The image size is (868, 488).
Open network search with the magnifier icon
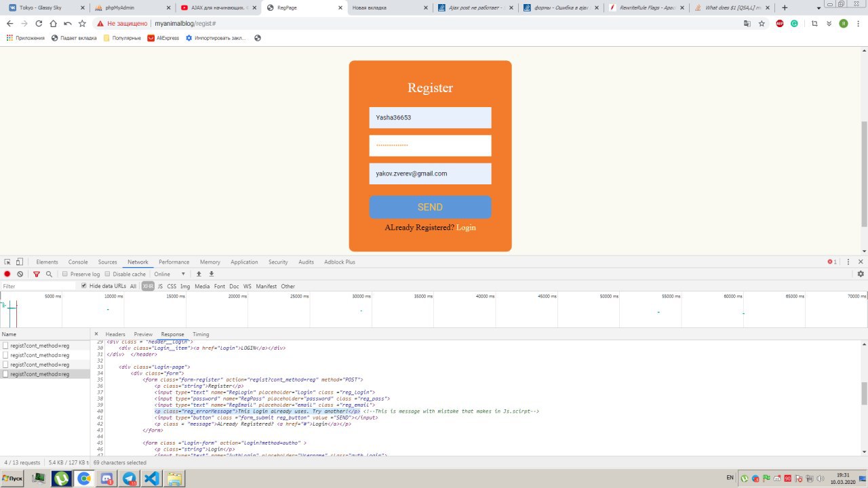click(x=49, y=274)
